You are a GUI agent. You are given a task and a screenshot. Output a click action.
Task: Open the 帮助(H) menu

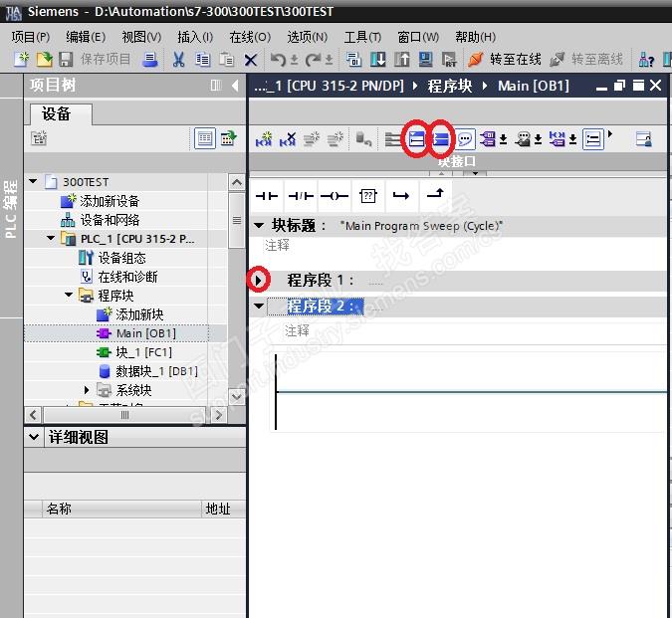point(475,37)
